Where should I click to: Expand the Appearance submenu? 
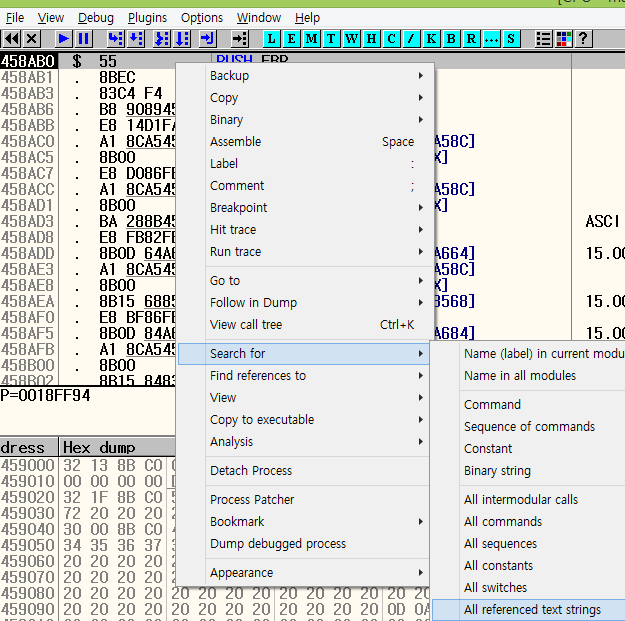304,572
